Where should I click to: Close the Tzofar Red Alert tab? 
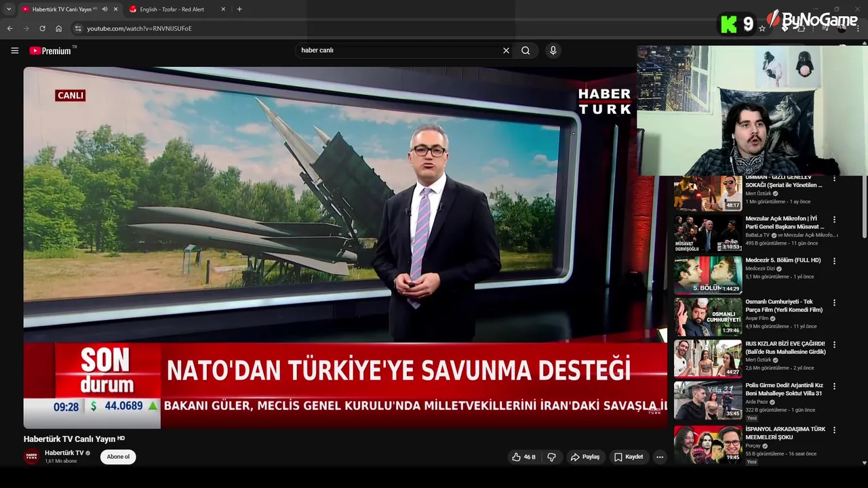tap(223, 9)
